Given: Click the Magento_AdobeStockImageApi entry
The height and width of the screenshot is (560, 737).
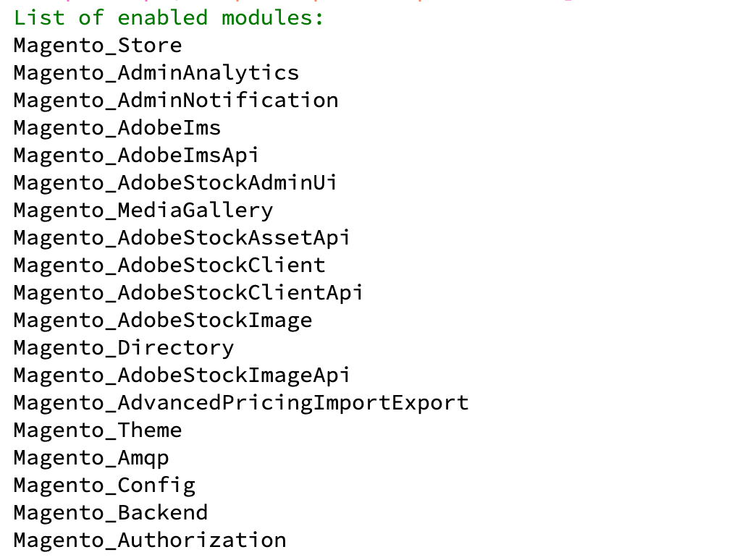Looking at the screenshot, I should pos(182,375).
